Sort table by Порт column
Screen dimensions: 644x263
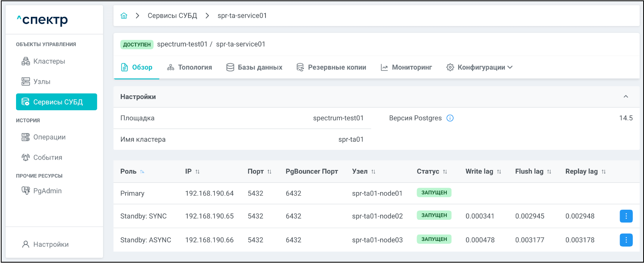[x=269, y=172]
